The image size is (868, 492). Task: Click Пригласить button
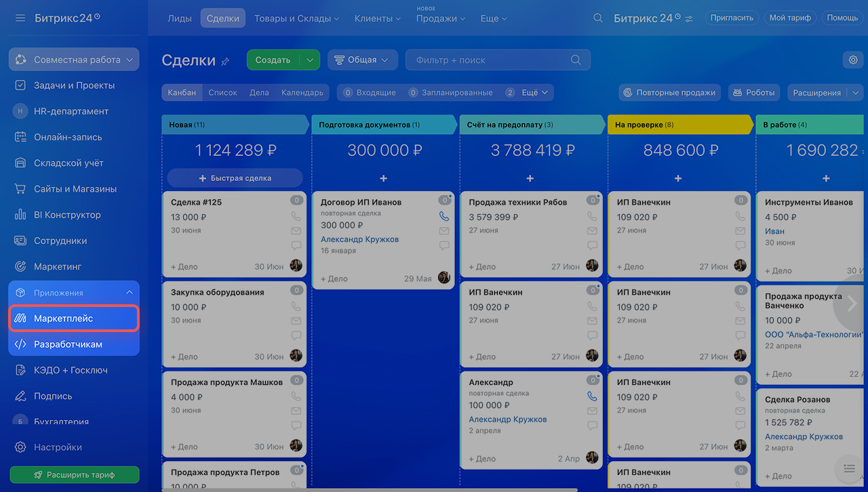pos(732,18)
